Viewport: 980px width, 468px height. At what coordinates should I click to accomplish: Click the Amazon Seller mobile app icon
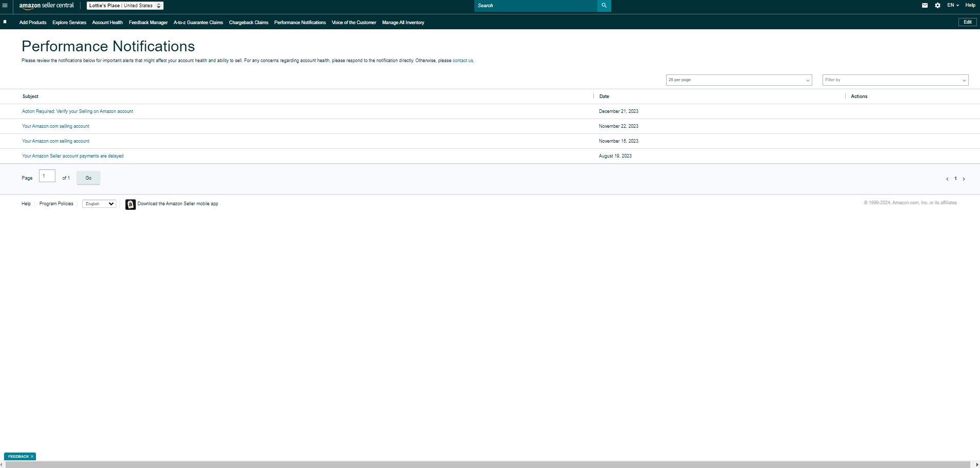tap(131, 204)
